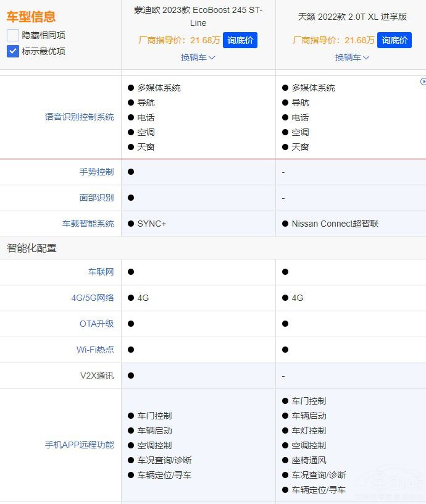Expand 换辆车 dropdown under 天籁
Screen dimensions: 426x504
pos(352,57)
